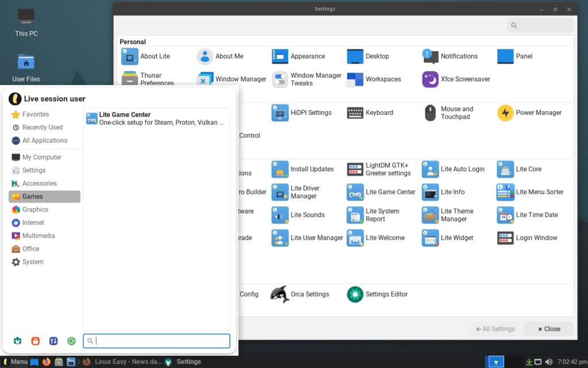This screenshot has height=368, width=588.
Task: Click the menu search field
Action: click(x=156, y=341)
